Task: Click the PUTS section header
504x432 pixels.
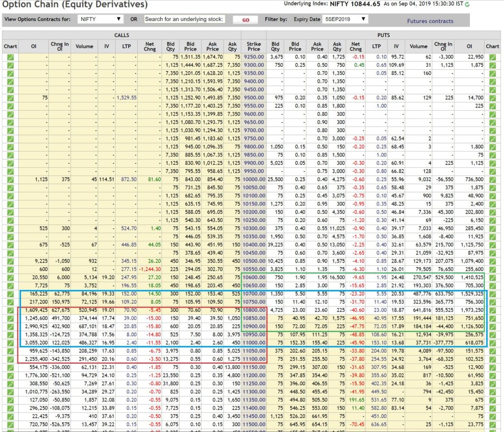Action: (x=383, y=35)
